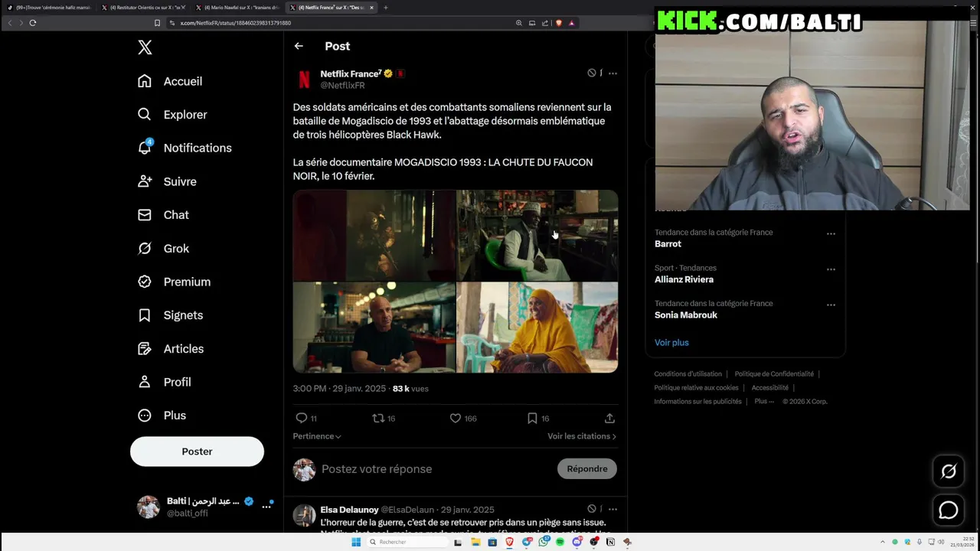This screenshot has width=980, height=551.
Task: Open Voir les citations link
Action: 582,436
